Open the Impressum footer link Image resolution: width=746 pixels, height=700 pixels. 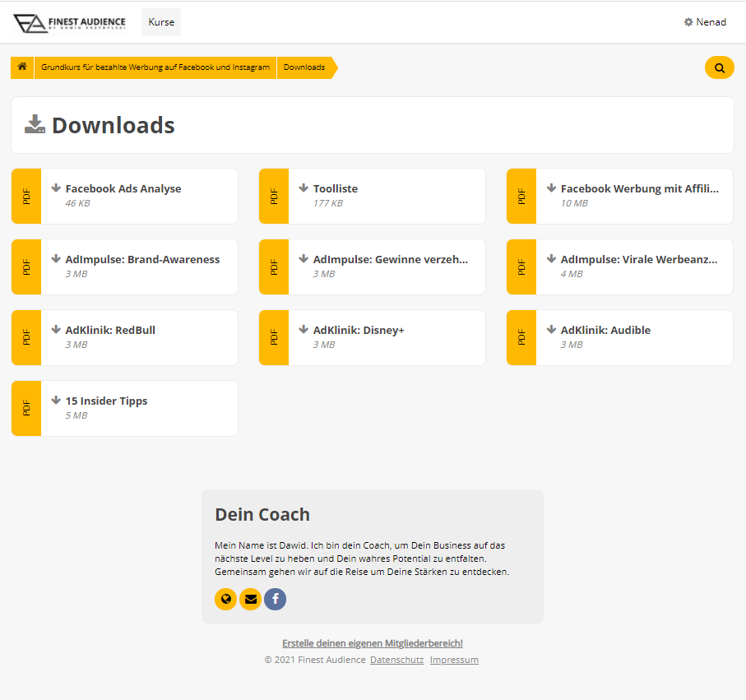coord(454,660)
